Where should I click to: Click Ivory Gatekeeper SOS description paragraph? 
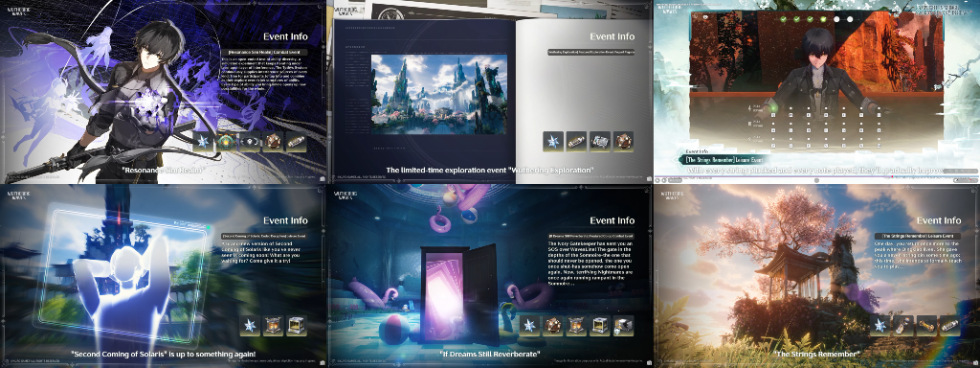pyautogui.click(x=590, y=264)
